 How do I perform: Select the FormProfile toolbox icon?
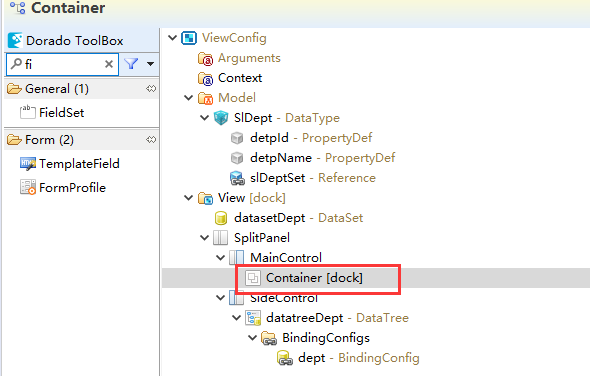(28, 187)
